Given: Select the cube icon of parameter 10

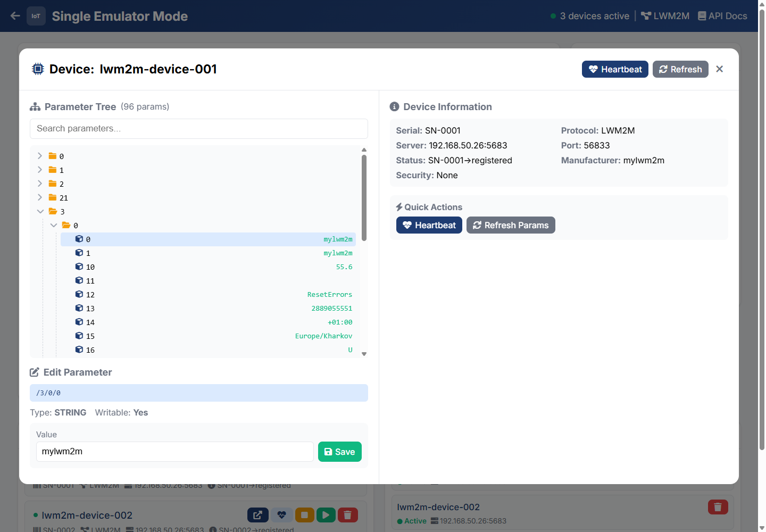Looking at the screenshot, I should click(x=79, y=267).
